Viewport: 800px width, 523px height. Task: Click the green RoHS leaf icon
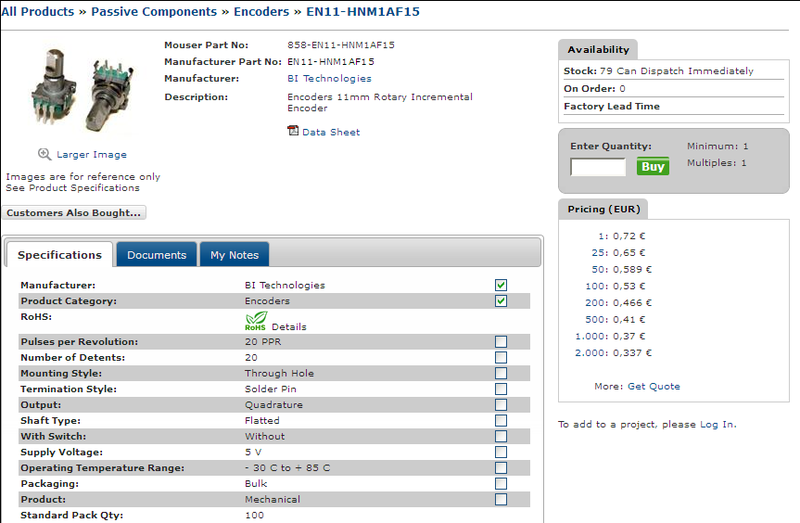pos(256,321)
